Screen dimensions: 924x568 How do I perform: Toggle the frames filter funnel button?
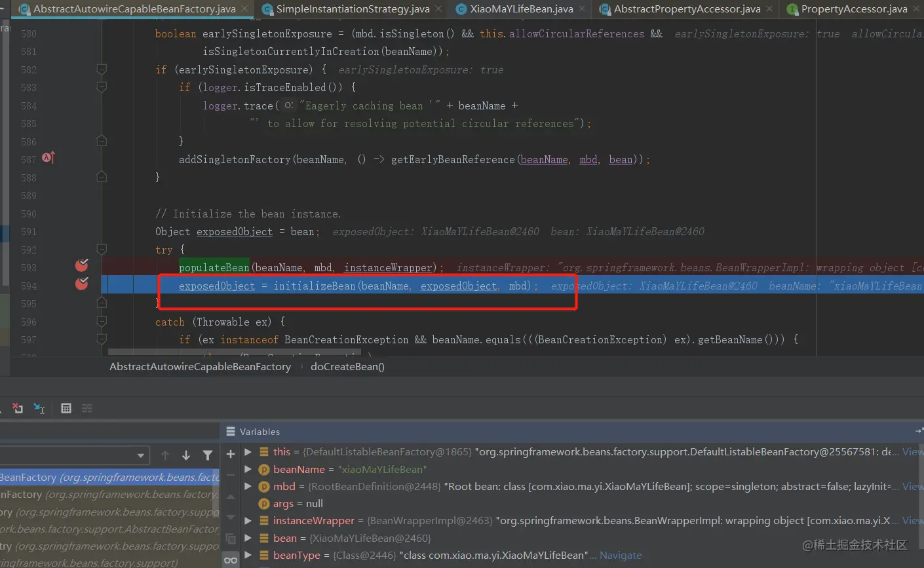[x=208, y=455]
